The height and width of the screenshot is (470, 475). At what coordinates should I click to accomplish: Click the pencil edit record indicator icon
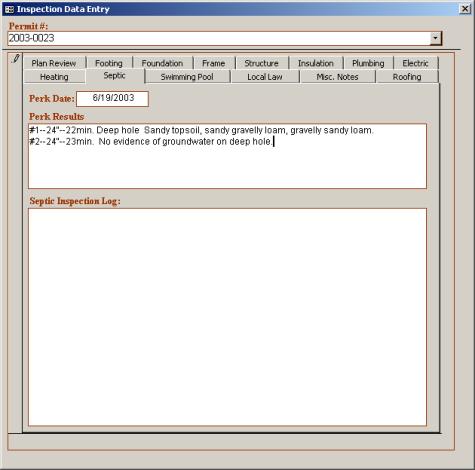tap(16, 59)
